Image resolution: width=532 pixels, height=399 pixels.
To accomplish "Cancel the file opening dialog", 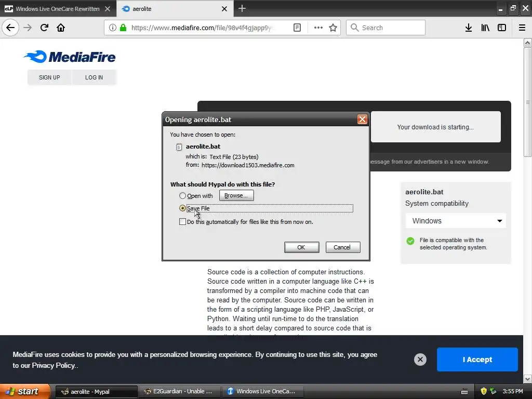I will [x=343, y=247].
